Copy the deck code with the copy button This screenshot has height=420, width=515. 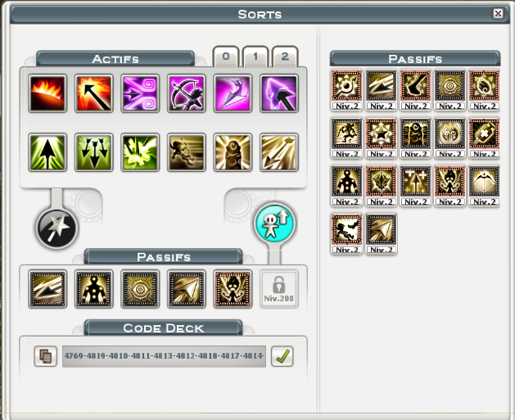46,356
